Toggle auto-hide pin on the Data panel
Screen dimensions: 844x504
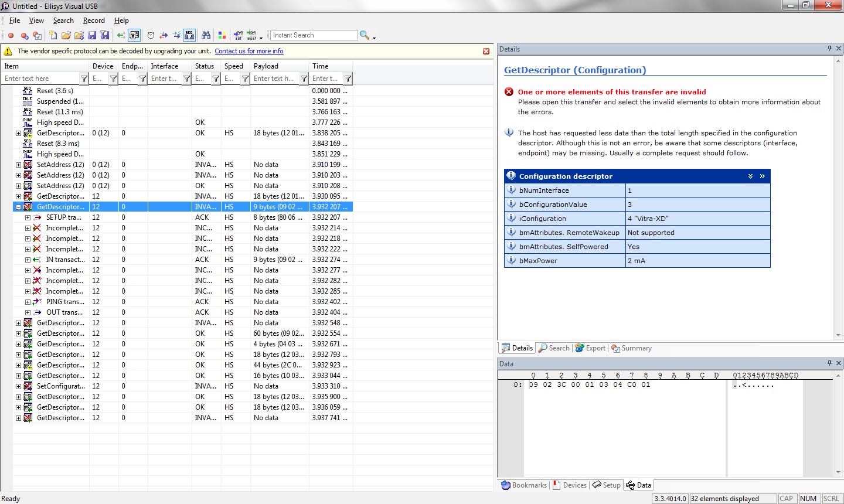click(x=829, y=363)
